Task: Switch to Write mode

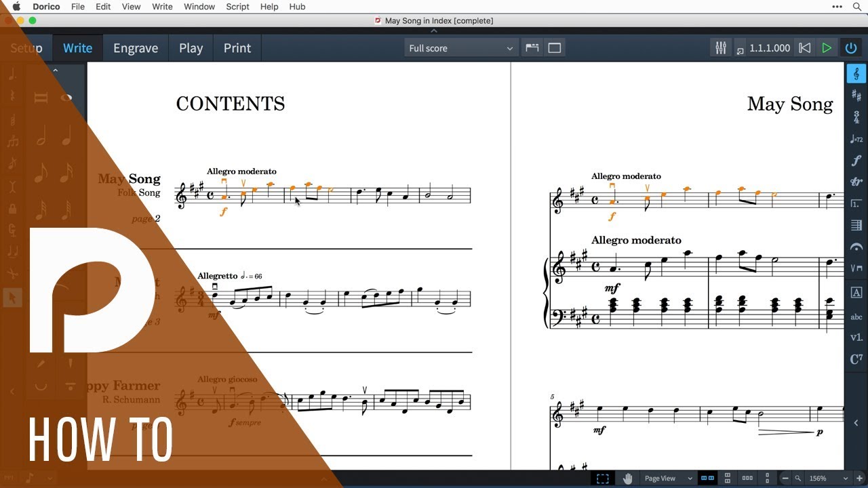Action: click(x=77, y=48)
